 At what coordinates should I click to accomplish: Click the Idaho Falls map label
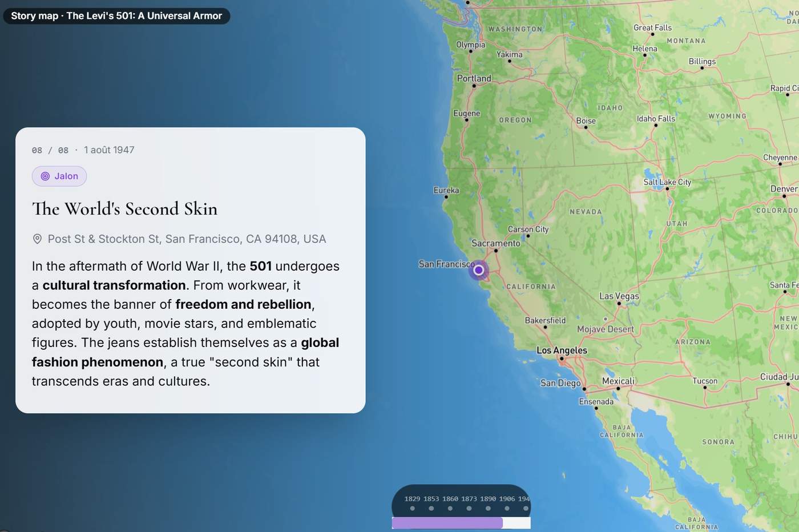tap(656, 119)
